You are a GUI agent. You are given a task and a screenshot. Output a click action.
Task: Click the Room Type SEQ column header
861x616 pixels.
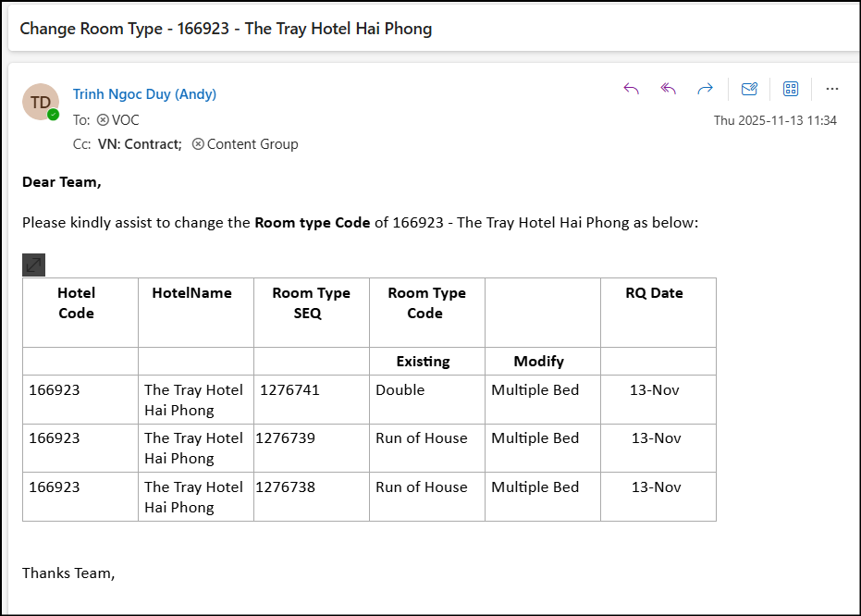pyautogui.click(x=311, y=303)
